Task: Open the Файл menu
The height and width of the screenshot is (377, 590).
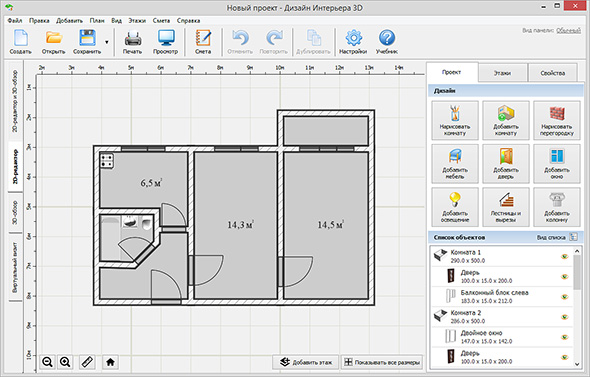Action: click(x=15, y=20)
